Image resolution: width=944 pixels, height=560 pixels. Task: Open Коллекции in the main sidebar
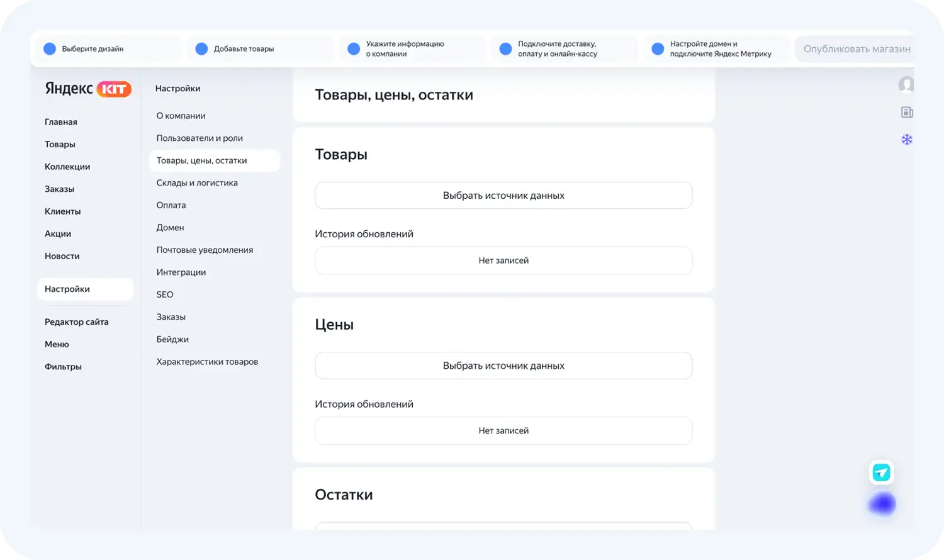click(x=67, y=167)
